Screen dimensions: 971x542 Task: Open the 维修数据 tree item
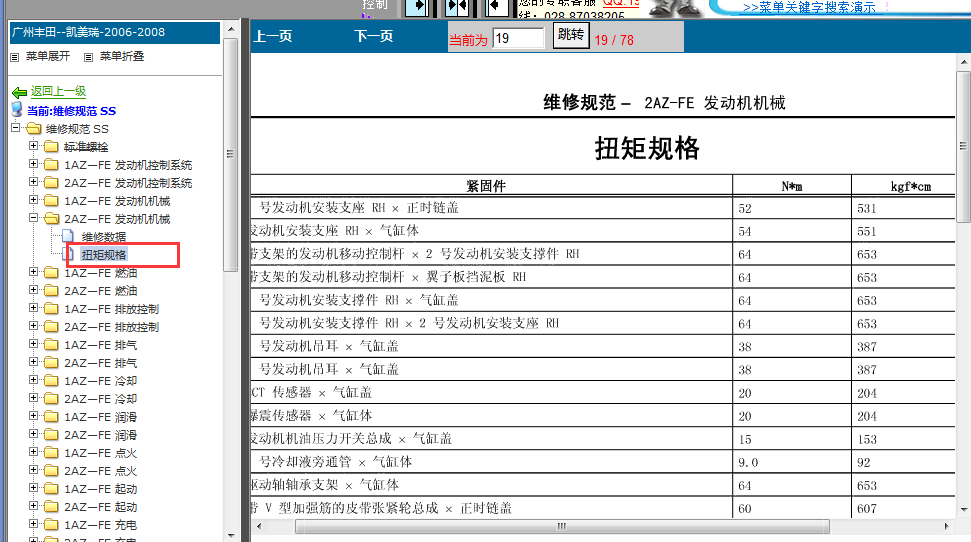point(104,237)
